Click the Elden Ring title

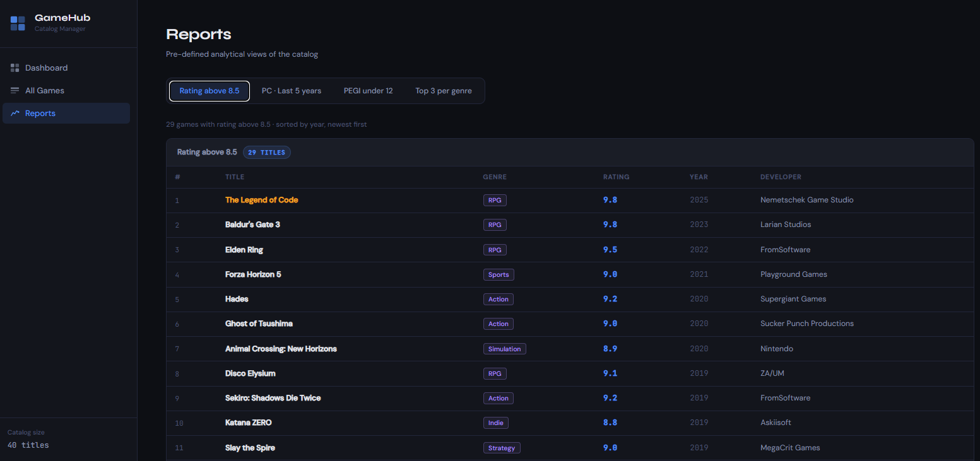coord(244,250)
